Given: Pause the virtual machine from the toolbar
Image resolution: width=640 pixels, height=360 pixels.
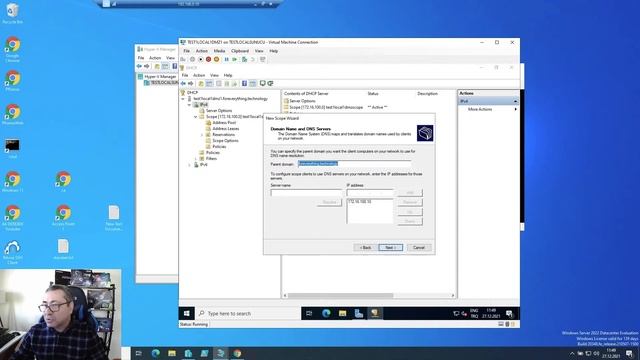Looking at the screenshot, I should point(227,60).
